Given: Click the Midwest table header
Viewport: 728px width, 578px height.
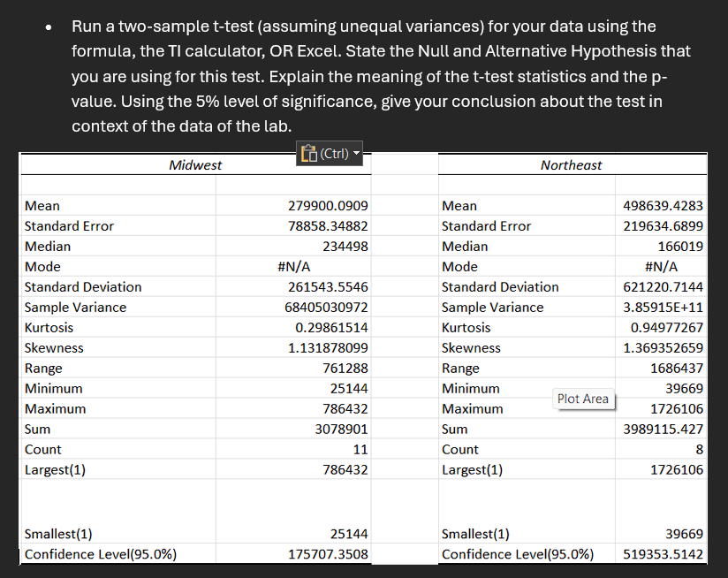Looking at the screenshot, I should coord(194,165).
